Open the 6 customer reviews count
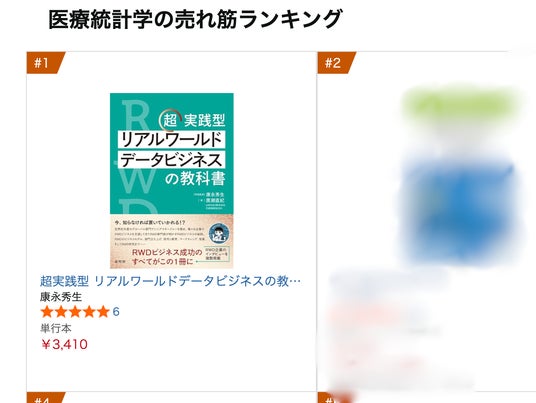Viewport: 536px width, 403px height. [116, 312]
